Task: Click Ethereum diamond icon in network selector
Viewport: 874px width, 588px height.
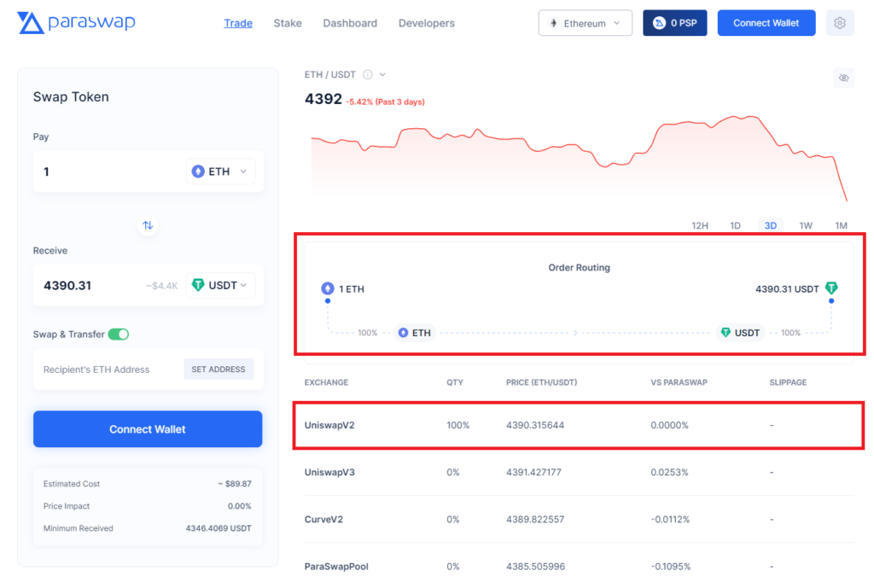Action: click(553, 23)
